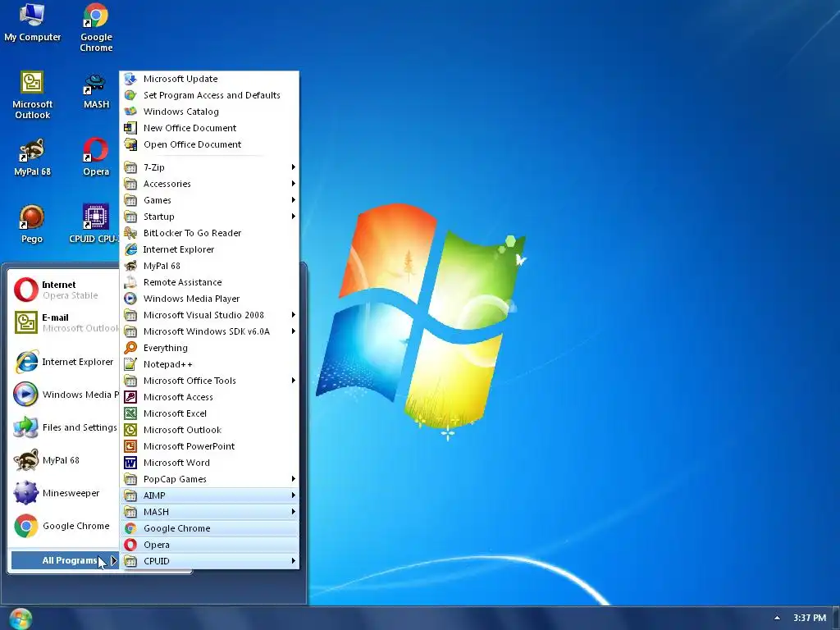Launch Notepad++ from programs list
The width and height of the screenshot is (840, 630).
coord(209,364)
